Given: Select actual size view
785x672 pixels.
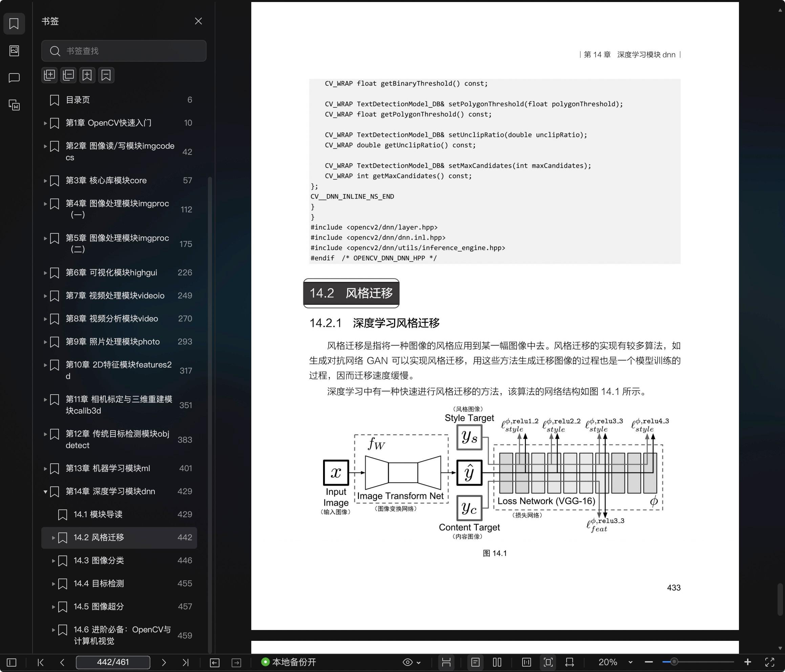Looking at the screenshot, I should pos(526,662).
